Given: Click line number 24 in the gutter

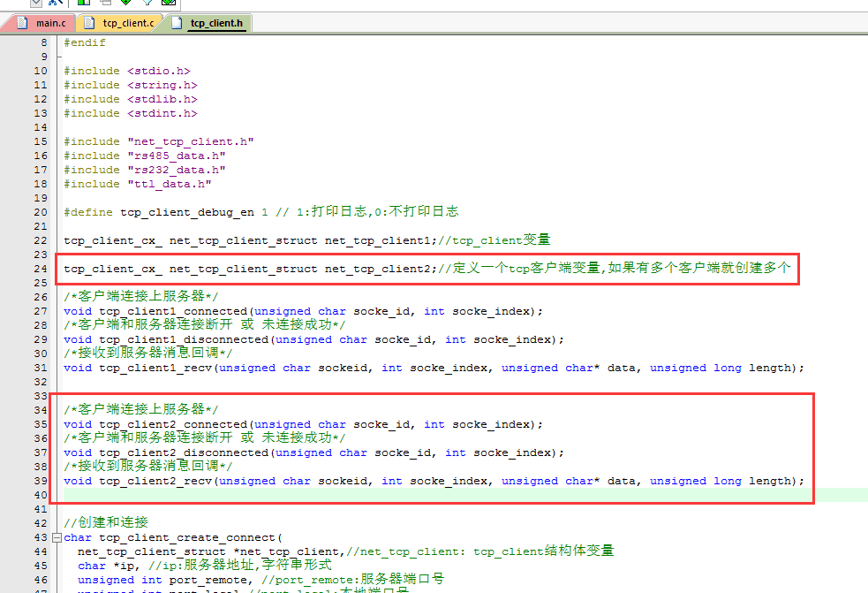Looking at the screenshot, I should 42,269.
